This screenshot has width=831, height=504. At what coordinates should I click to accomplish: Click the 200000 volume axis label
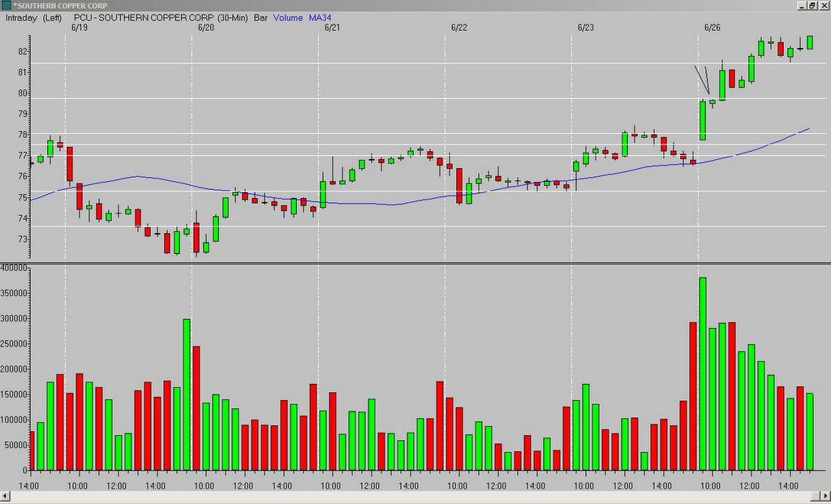click(14, 368)
